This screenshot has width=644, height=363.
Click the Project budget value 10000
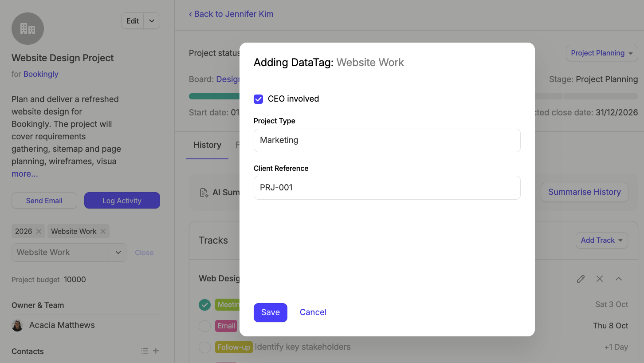pos(75,280)
